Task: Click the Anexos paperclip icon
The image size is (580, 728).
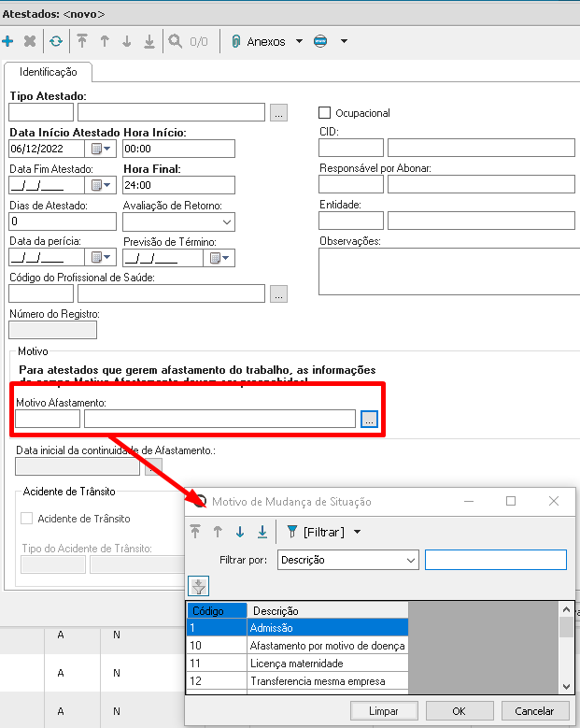Action: click(x=235, y=41)
